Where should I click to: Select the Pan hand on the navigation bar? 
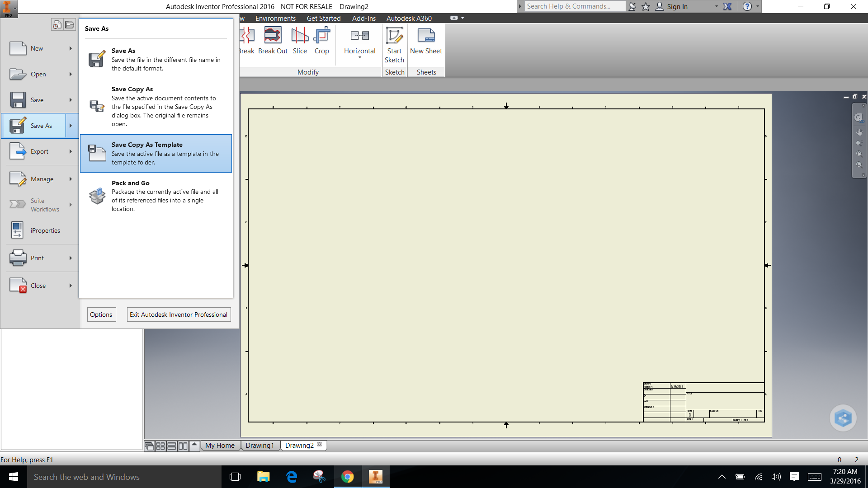[x=859, y=132]
